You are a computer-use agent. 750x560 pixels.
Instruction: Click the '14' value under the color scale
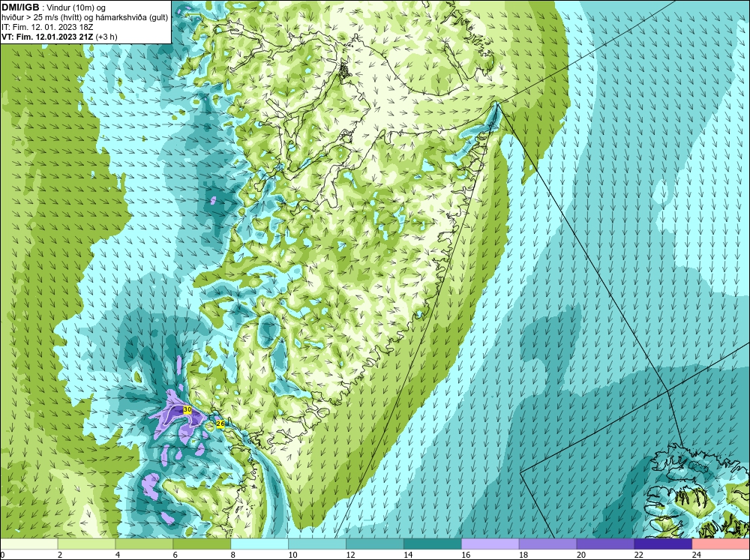pyautogui.click(x=408, y=555)
